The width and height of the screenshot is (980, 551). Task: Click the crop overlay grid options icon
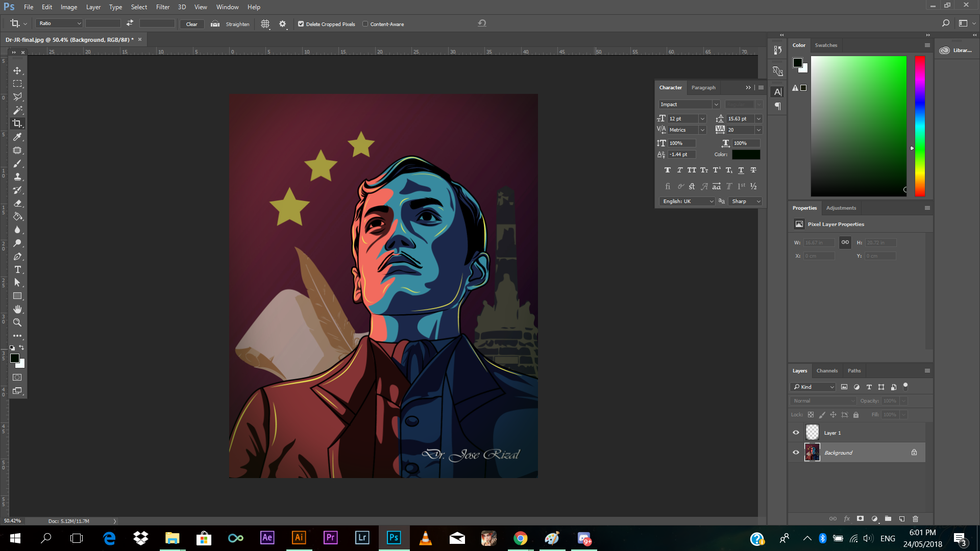[x=265, y=24]
